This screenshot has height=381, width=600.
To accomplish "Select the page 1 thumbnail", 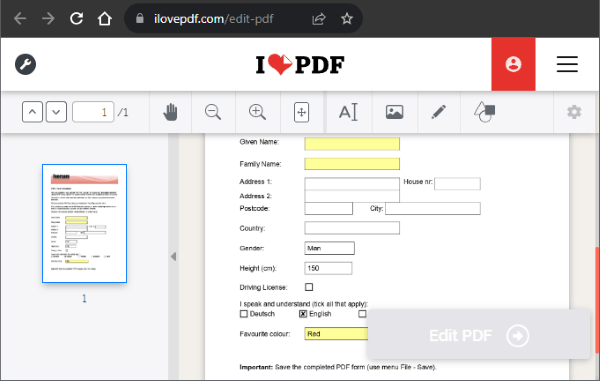I will [85, 223].
